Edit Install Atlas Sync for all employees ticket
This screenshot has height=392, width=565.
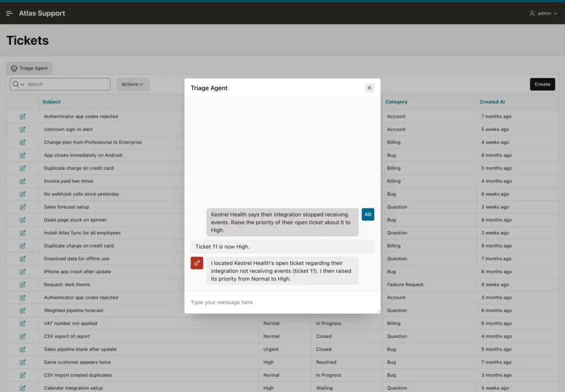pyautogui.click(x=23, y=233)
